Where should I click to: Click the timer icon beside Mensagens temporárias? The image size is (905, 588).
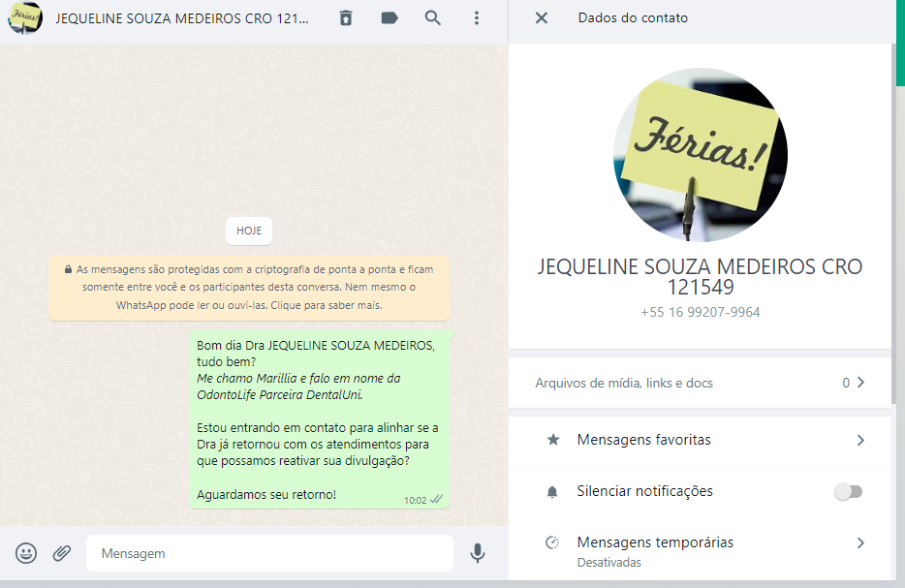[552, 542]
